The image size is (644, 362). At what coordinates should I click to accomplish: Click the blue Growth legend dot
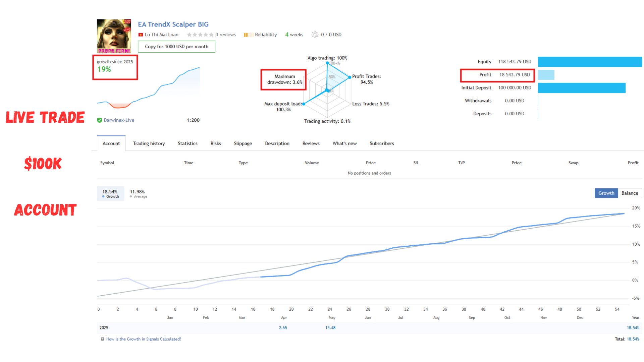click(x=103, y=196)
